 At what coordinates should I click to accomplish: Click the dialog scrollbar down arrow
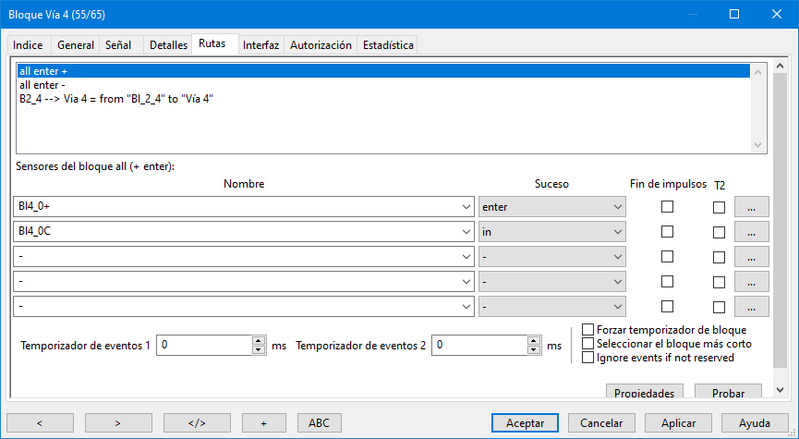pos(780,390)
